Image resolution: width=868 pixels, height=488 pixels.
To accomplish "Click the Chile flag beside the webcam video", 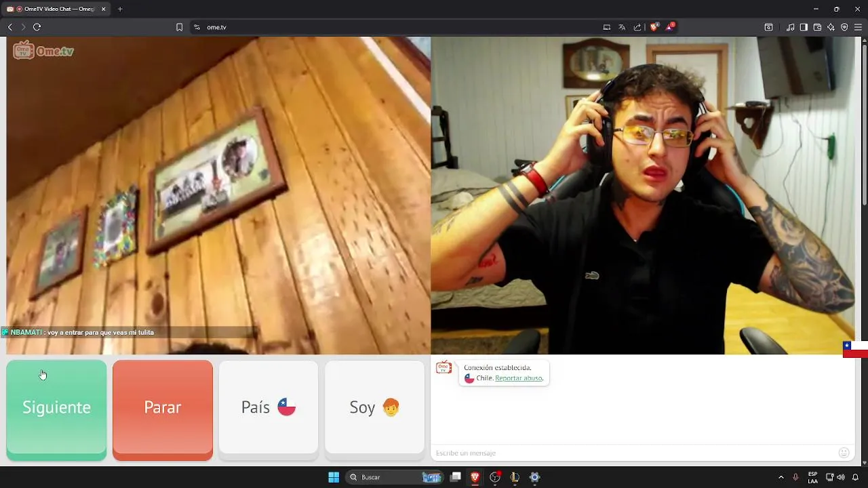I will [855, 349].
